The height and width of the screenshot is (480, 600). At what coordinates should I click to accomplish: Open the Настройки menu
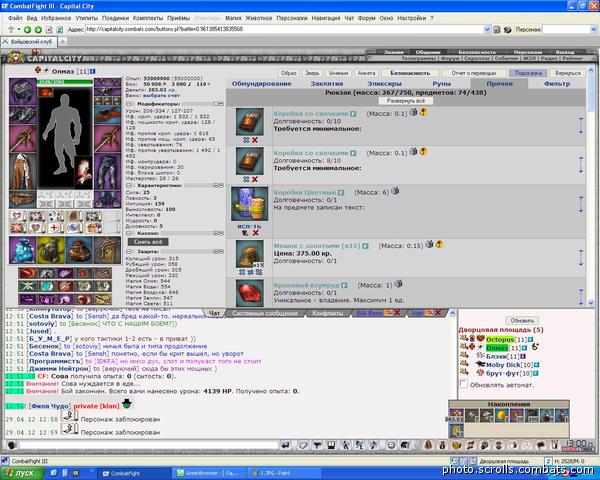tap(412, 18)
